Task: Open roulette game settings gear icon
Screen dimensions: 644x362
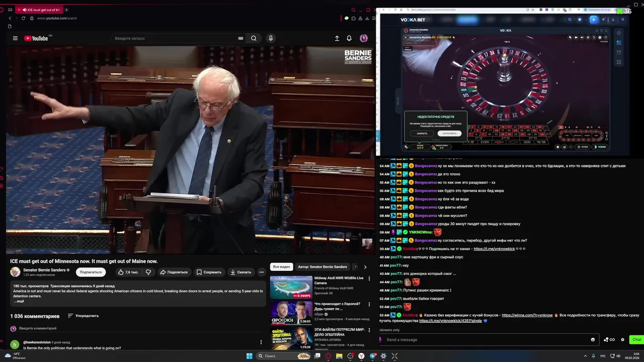Action: (x=588, y=37)
